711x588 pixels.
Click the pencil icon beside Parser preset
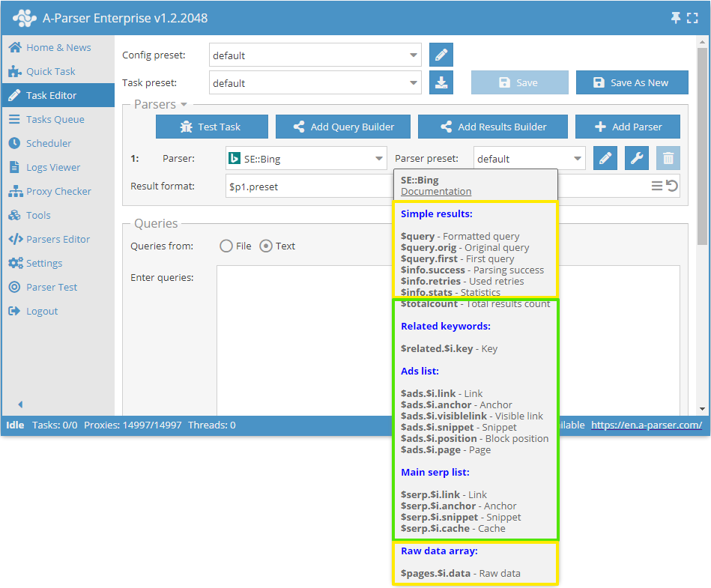click(x=605, y=158)
